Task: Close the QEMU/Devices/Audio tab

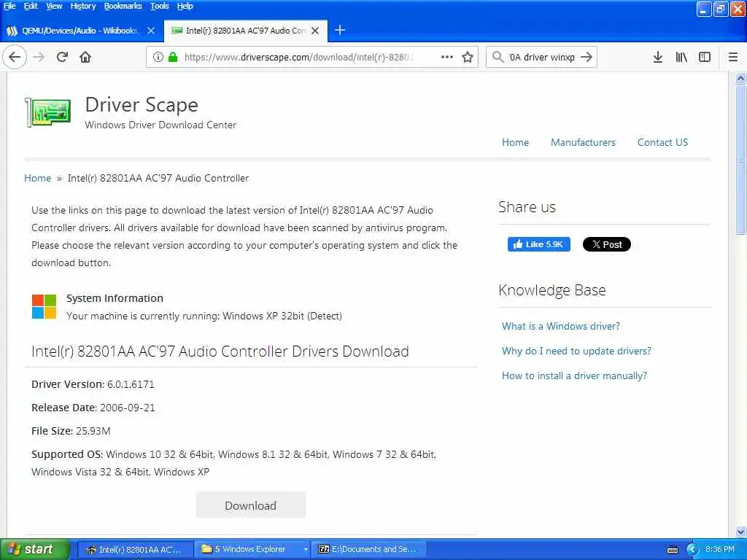Action: pyautogui.click(x=151, y=31)
